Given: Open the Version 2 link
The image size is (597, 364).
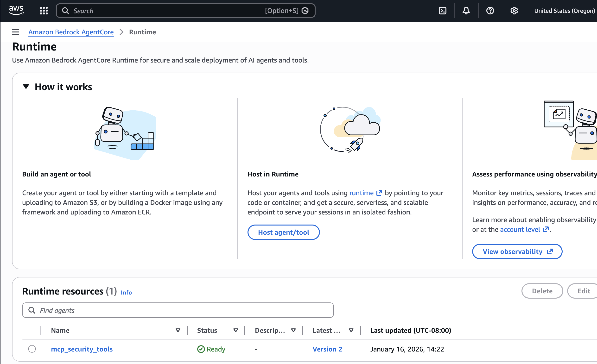Looking at the screenshot, I should pyautogui.click(x=327, y=349).
